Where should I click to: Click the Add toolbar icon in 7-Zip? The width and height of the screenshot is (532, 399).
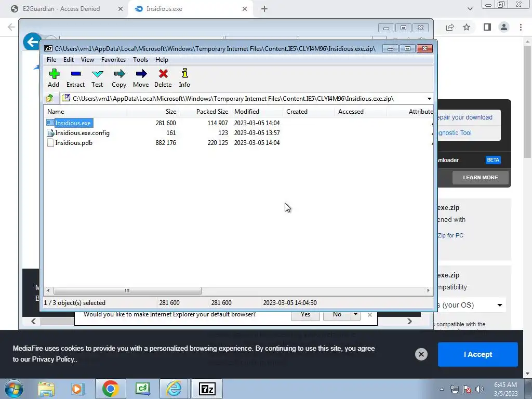54,78
